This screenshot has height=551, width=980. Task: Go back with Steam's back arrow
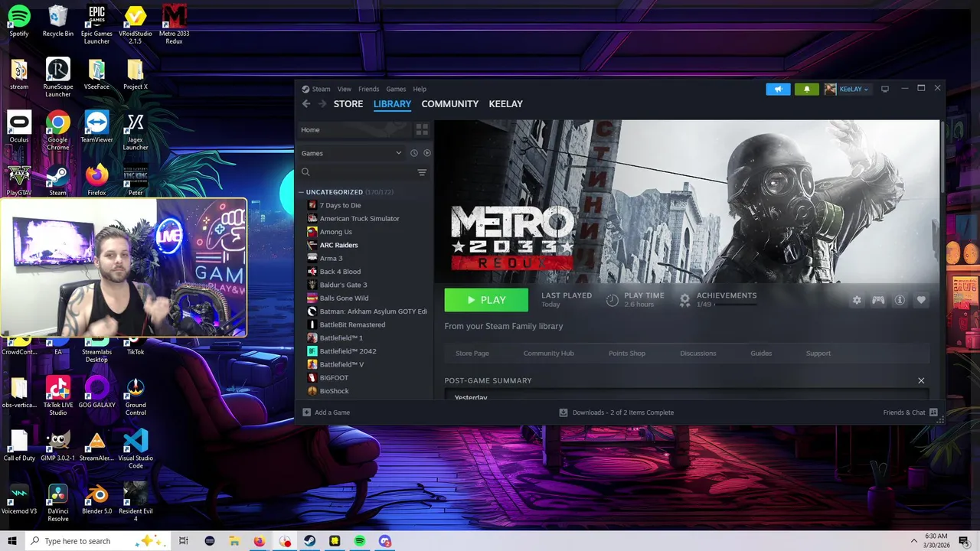pos(306,104)
